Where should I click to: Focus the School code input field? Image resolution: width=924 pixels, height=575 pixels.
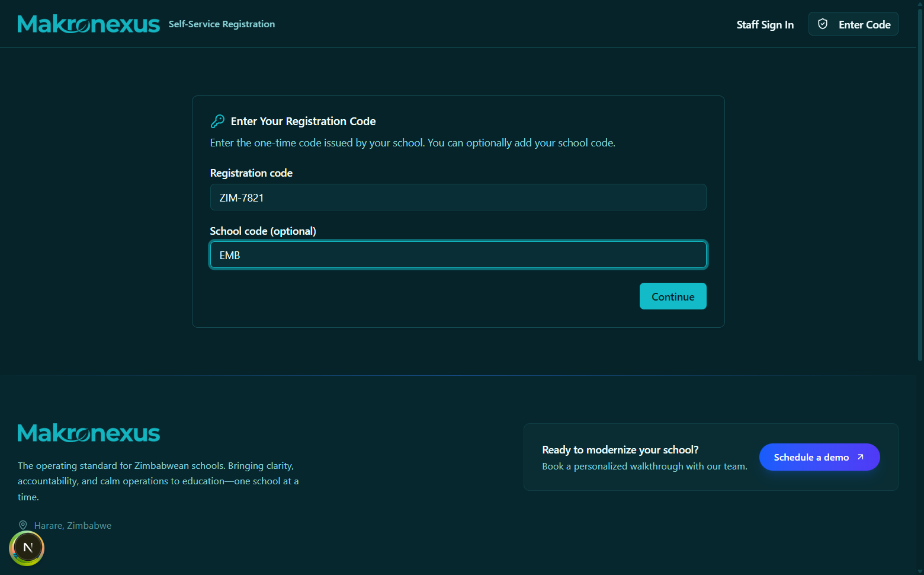click(x=458, y=255)
